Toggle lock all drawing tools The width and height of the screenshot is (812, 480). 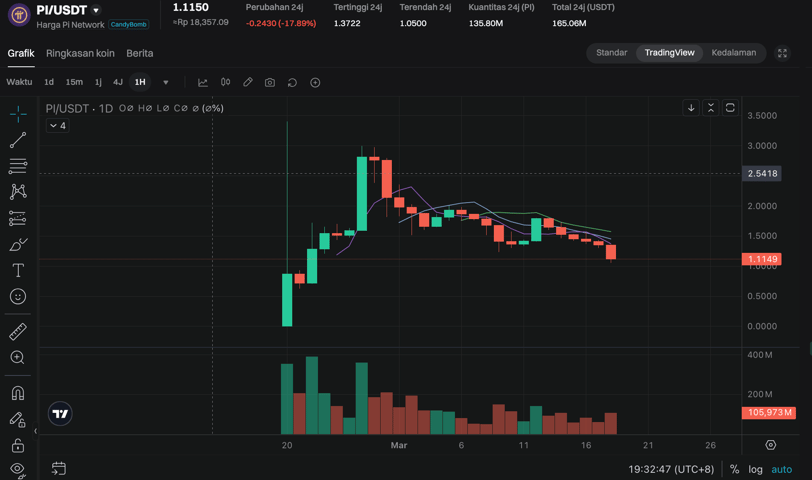(18, 445)
